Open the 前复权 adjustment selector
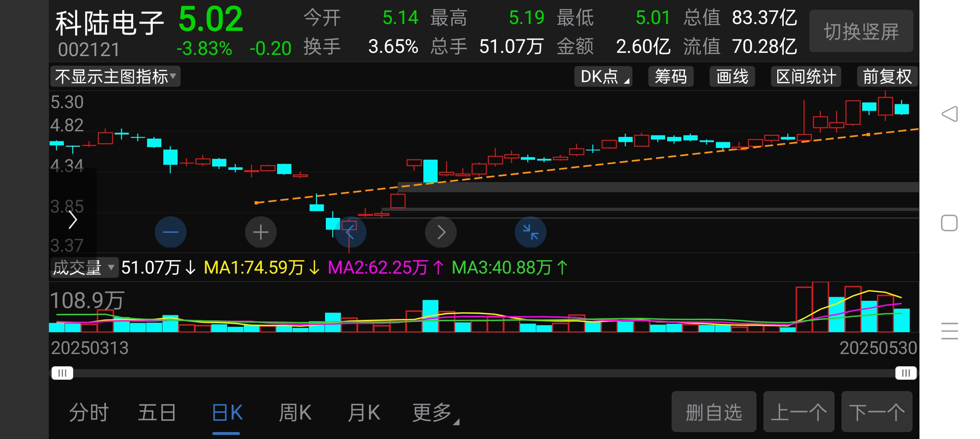This screenshot has width=980, height=439. 887,76
